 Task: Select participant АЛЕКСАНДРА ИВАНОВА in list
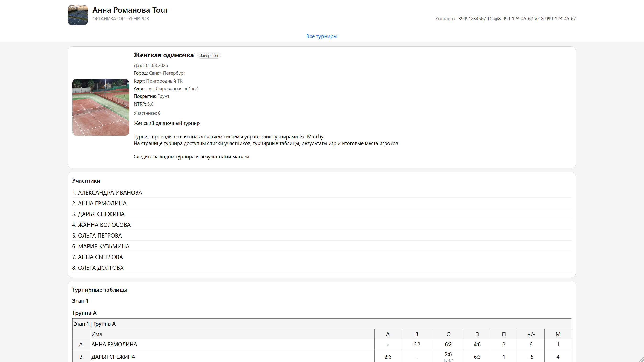pyautogui.click(x=107, y=193)
